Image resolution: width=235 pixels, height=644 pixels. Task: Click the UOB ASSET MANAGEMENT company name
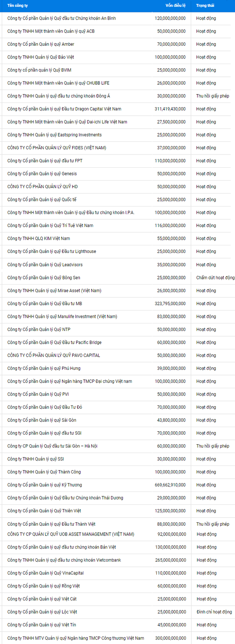pos(71,534)
